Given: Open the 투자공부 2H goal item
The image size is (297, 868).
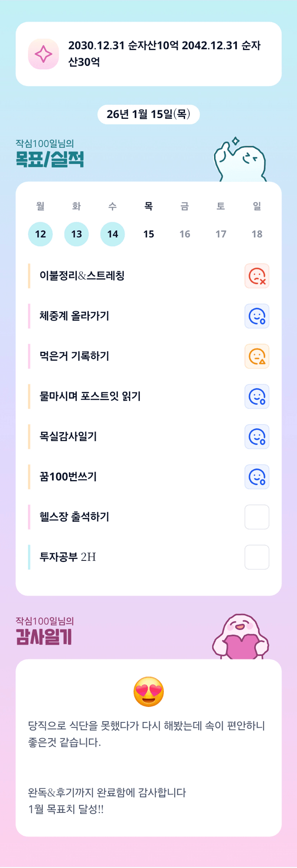Looking at the screenshot, I should (68, 557).
